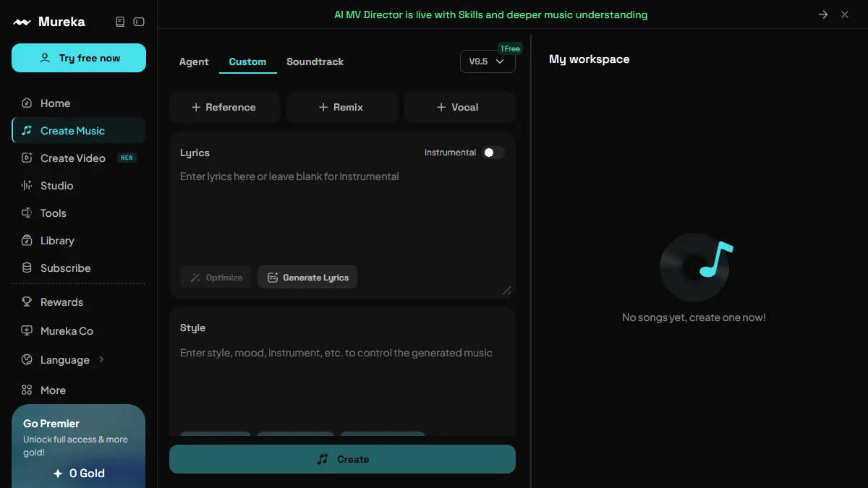Open Mureka Co in the sidebar
This screenshot has height=488, width=868.
point(79,331)
